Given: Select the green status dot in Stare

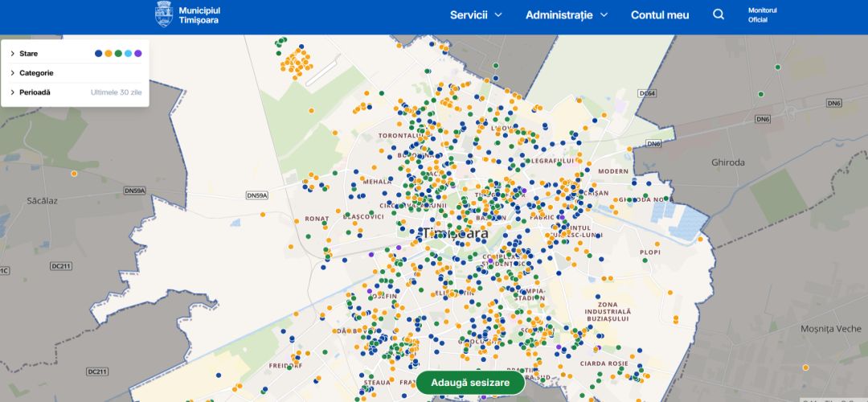Looking at the screenshot, I should coord(118,54).
